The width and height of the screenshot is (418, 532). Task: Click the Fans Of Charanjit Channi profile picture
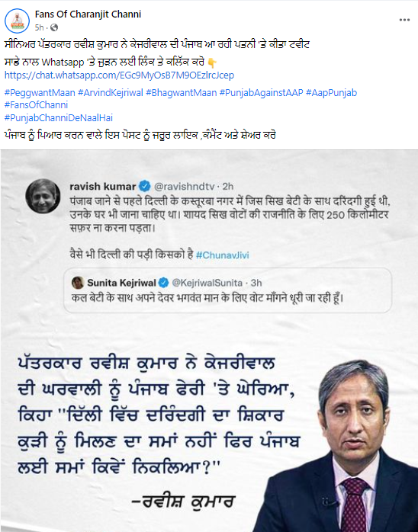click(x=17, y=21)
